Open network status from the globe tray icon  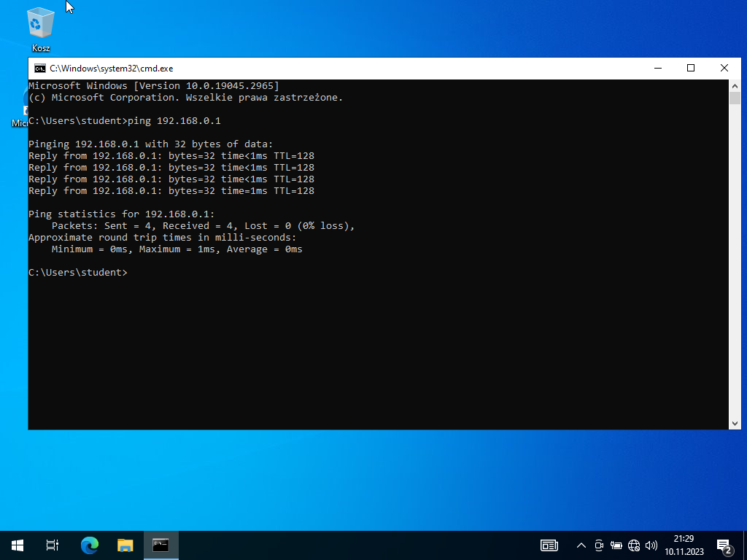634,545
